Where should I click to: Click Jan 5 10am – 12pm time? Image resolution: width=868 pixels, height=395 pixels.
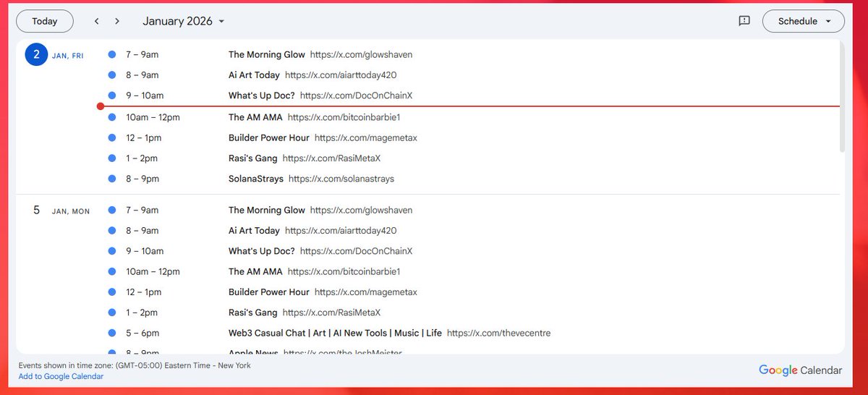153,271
